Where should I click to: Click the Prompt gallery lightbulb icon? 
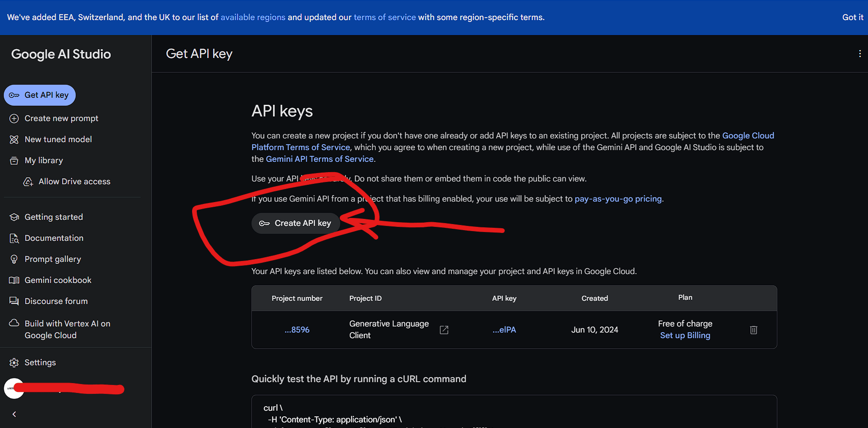tap(14, 259)
